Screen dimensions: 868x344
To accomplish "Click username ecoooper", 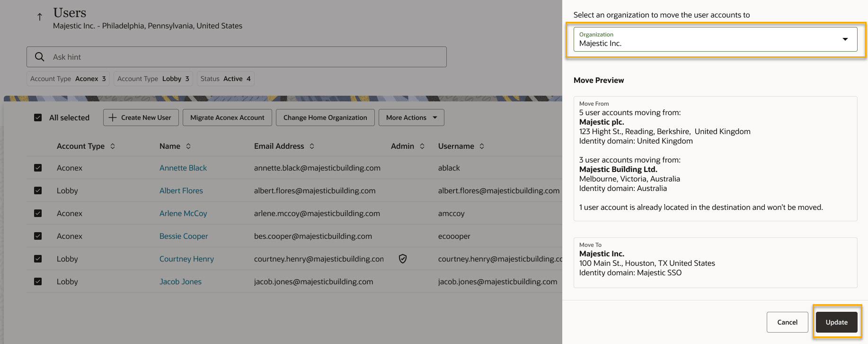I will coord(454,236).
